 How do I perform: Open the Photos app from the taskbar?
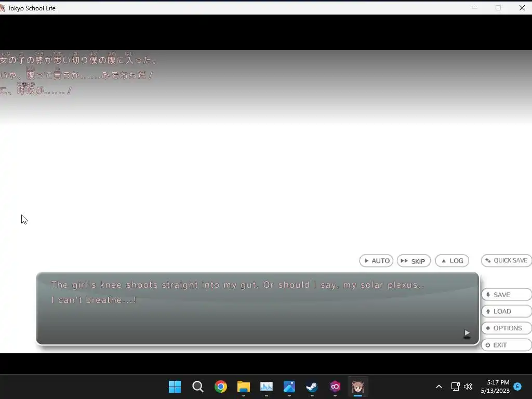tap(289, 387)
